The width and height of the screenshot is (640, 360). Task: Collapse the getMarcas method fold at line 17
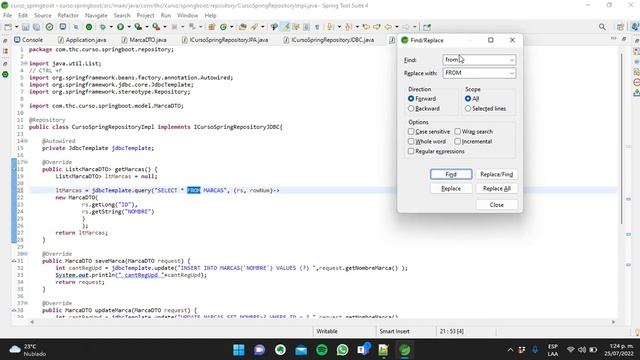(26, 162)
